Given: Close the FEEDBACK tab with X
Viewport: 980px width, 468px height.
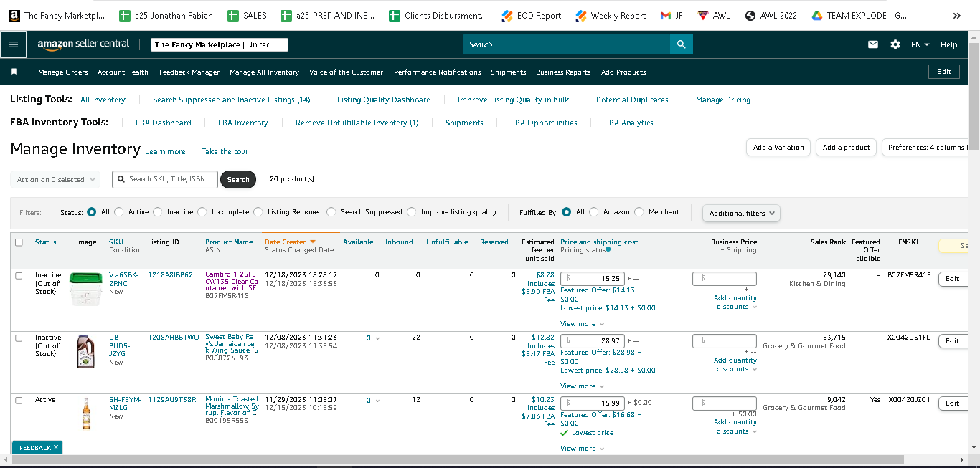Looking at the screenshot, I should 55,447.
